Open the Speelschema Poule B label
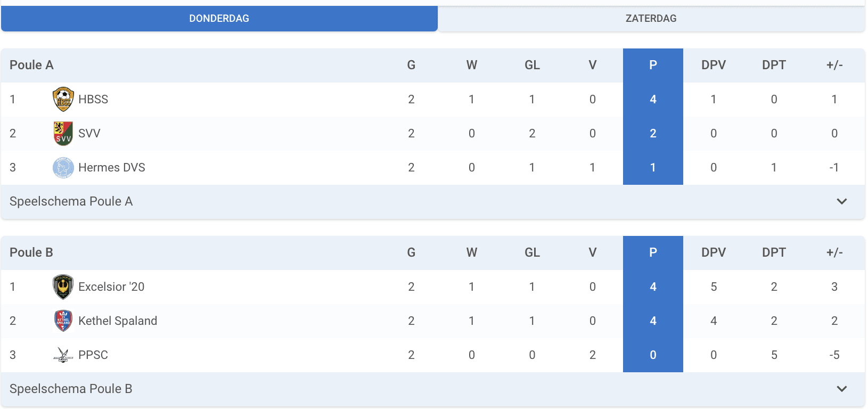868x409 pixels. (71, 389)
